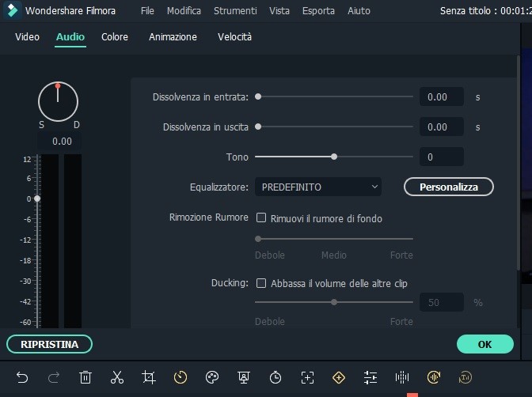
Task: Click the Dissolvenza in entrata value field
Action: click(441, 96)
